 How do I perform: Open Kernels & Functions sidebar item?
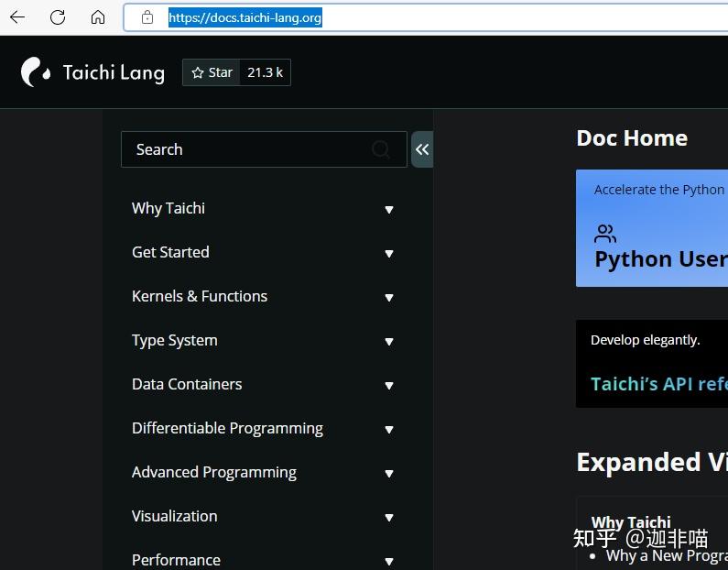coord(200,296)
